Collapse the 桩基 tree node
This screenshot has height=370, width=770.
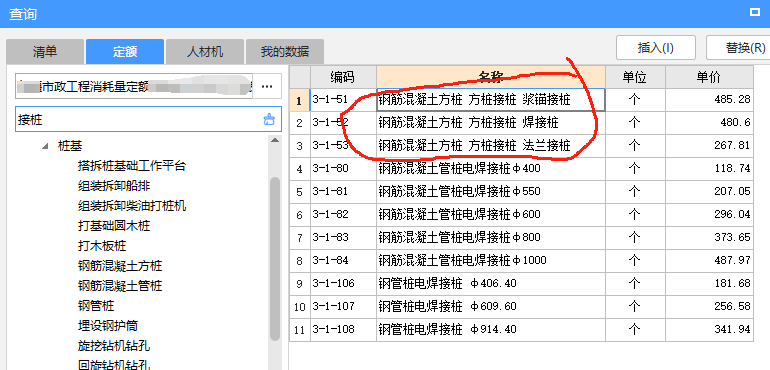coord(45,146)
